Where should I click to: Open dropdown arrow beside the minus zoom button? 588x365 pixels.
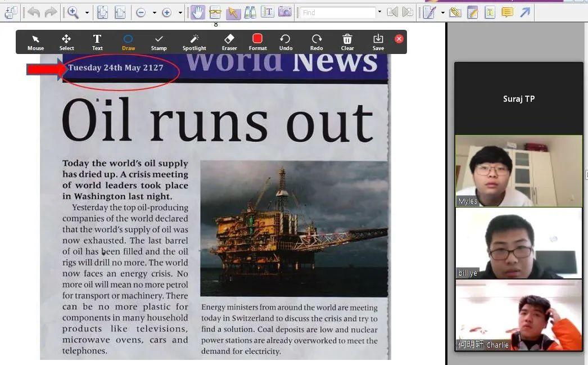tap(154, 12)
